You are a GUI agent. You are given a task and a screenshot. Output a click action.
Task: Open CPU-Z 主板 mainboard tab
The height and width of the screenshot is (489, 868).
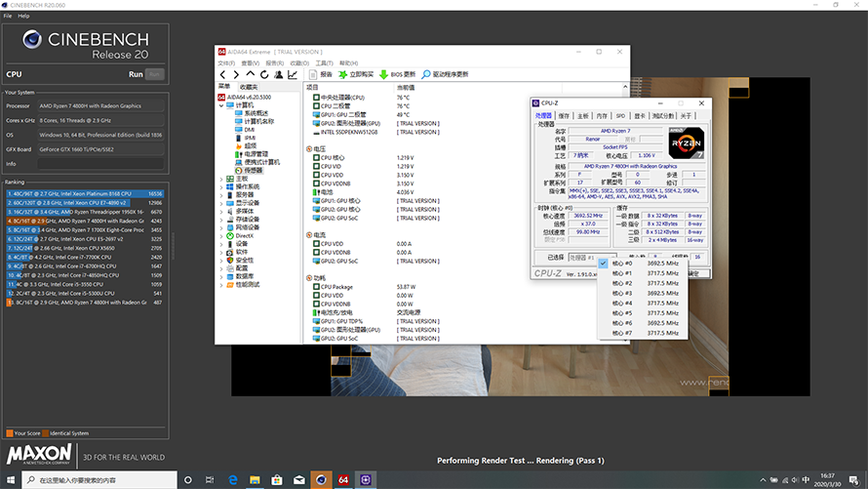pos(583,116)
